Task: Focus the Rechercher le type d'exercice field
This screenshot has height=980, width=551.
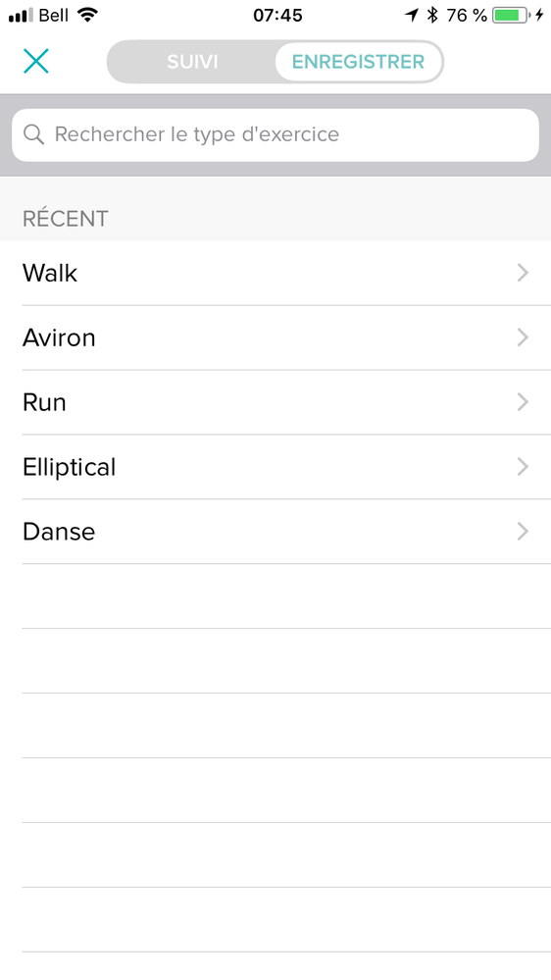Action: tap(275, 135)
